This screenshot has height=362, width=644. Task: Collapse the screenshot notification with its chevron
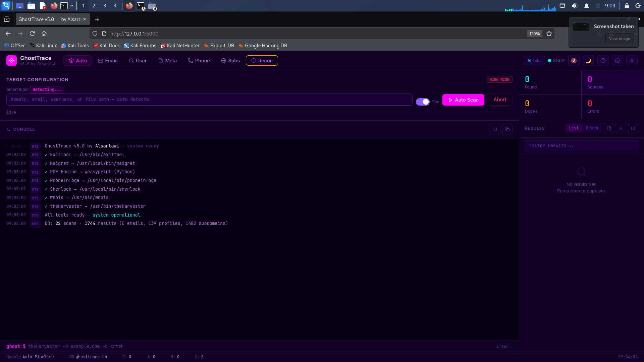[594, 19]
